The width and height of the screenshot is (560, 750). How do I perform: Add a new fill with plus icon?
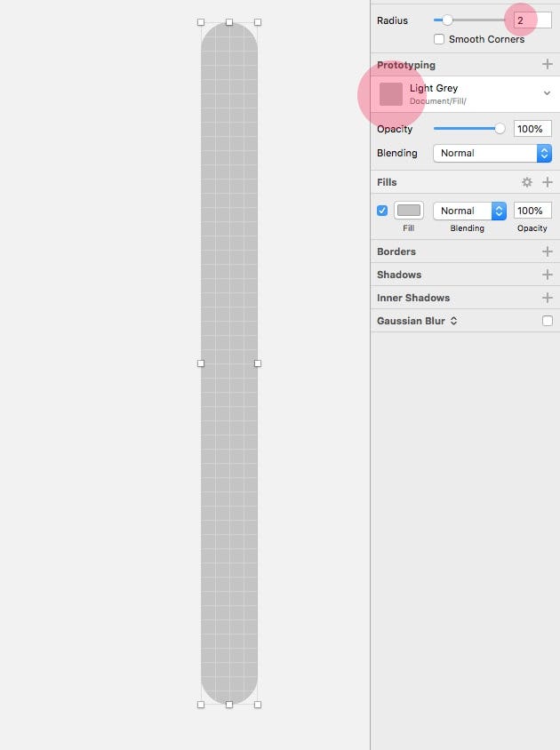coord(547,182)
